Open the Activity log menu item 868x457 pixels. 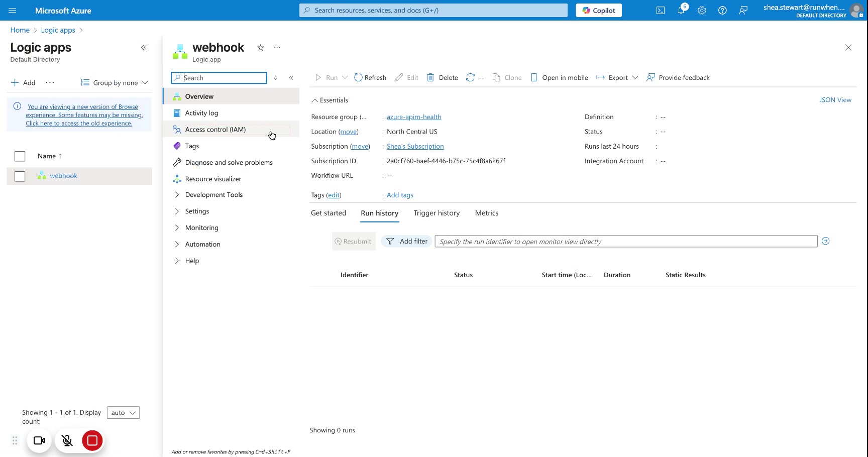(x=201, y=113)
